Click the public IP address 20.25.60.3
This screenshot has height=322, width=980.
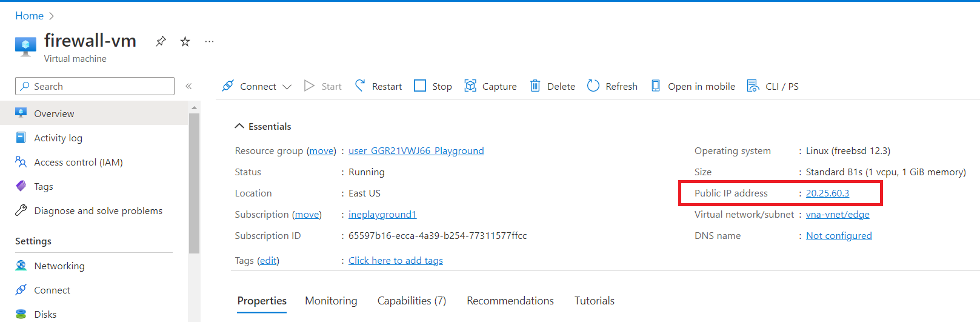point(827,193)
